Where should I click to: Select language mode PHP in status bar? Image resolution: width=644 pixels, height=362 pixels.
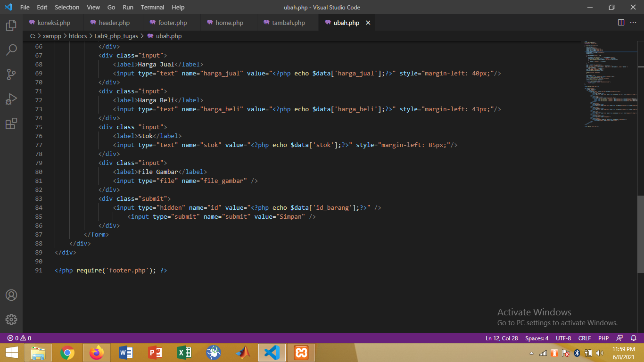(x=603, y=338)
